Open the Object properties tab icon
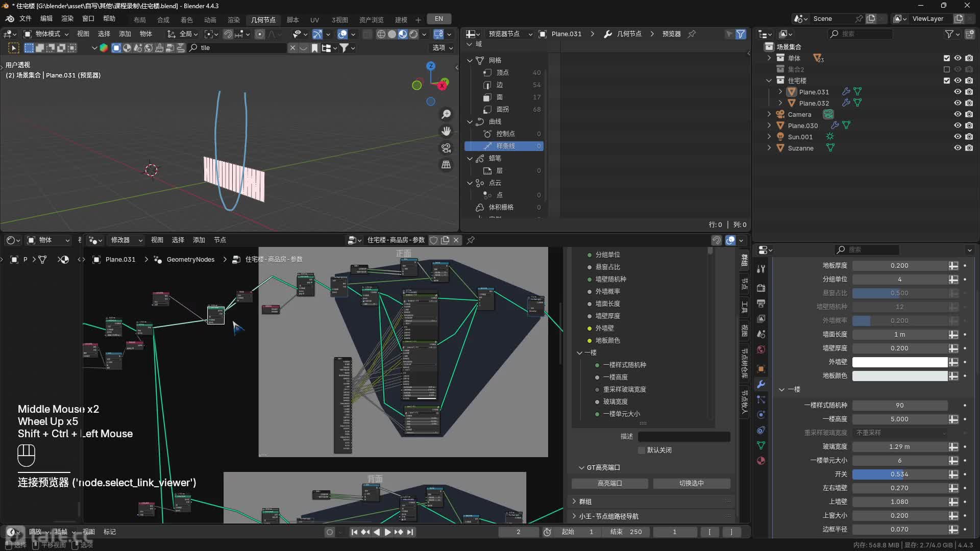Viewport: 980px width, 551px height. click(761, 368)
